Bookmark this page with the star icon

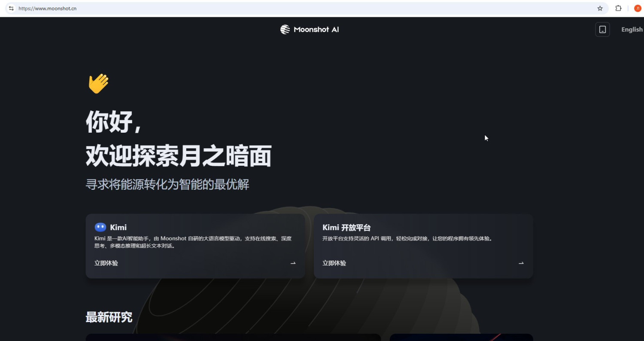pos(600,8)
